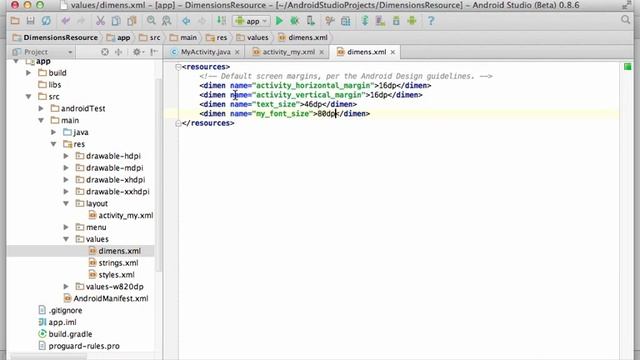This screenshot has height=360, width=640.
Task: Select styles.xml in project tree
Action: (x=111, y=275)
